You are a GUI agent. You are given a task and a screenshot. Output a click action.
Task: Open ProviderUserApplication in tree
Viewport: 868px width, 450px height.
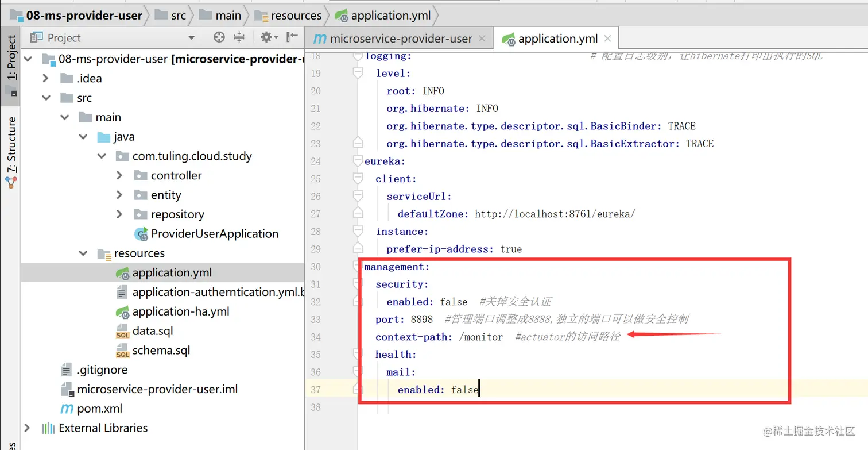tap(215, 234)
